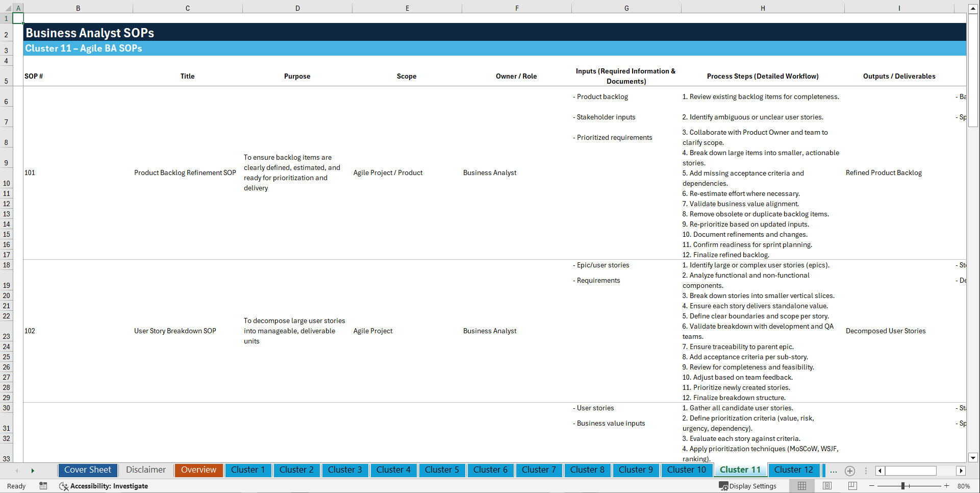Open the hidden sheets list via ellipsis
This screenshot has width=980, height=493.
(x=834, y=471)
